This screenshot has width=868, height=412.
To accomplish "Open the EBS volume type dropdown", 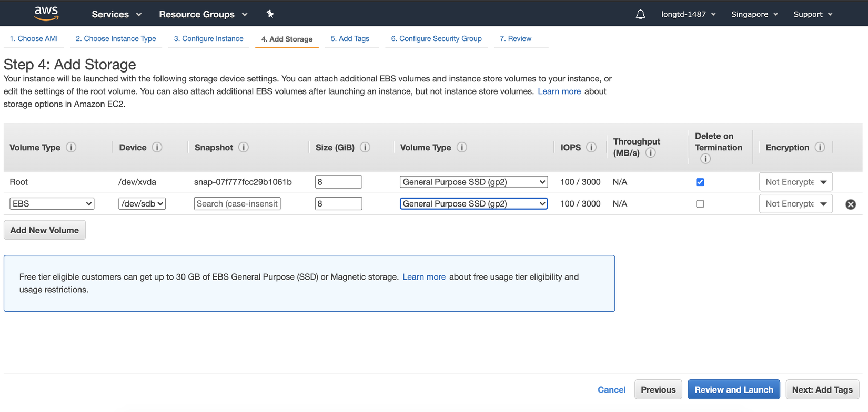I will click(x=52, y=203).
